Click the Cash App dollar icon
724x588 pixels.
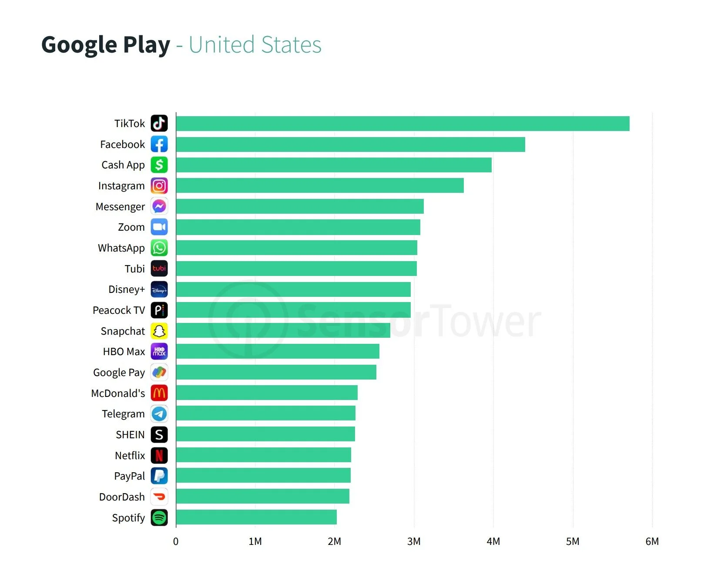pyautogui.click(x=159, y=165)
